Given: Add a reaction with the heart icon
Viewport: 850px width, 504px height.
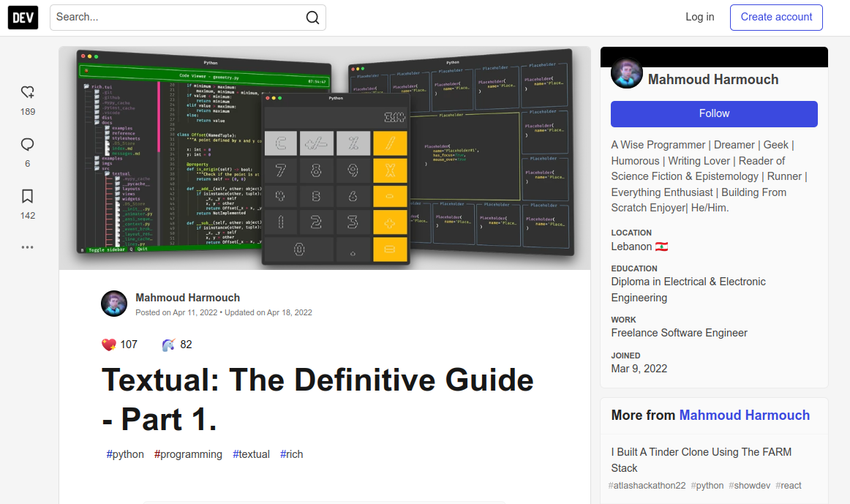Looking at the screenshot, I should 28,92.
